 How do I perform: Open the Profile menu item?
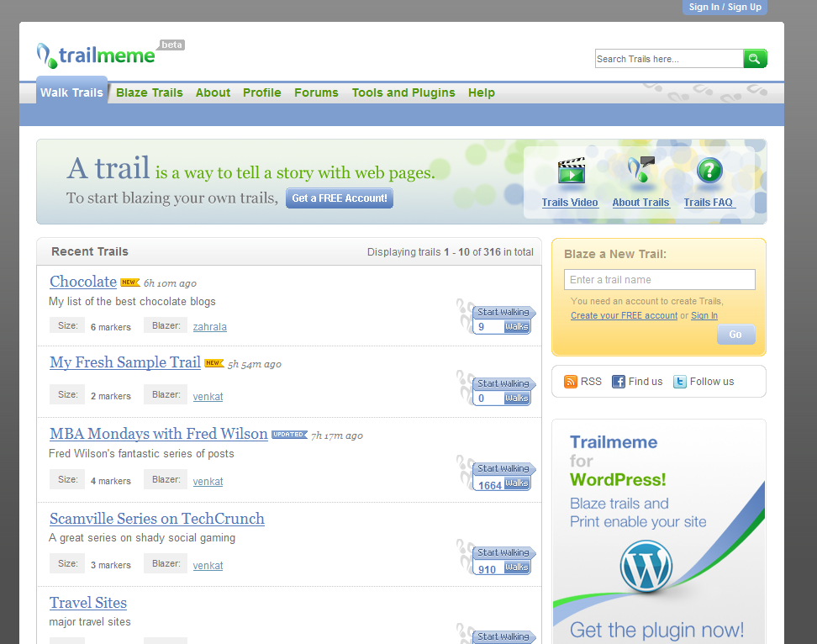click(x=262, y=92)
